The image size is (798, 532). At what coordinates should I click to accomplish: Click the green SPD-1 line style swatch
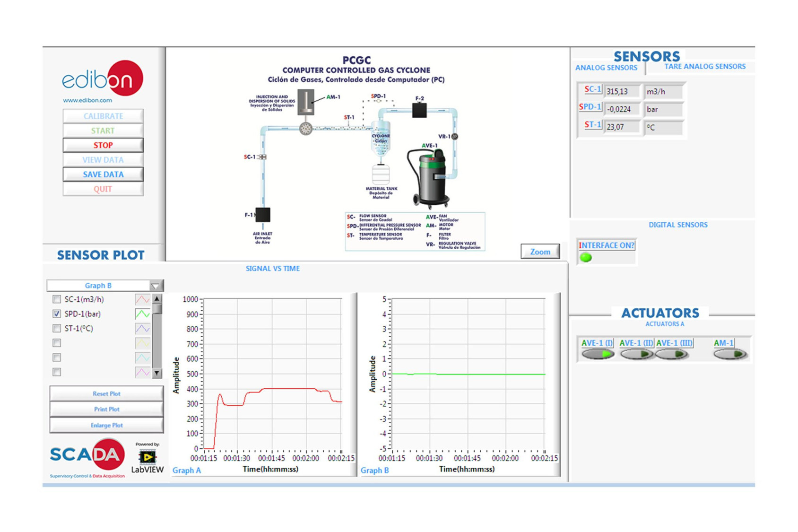[142, 313]
